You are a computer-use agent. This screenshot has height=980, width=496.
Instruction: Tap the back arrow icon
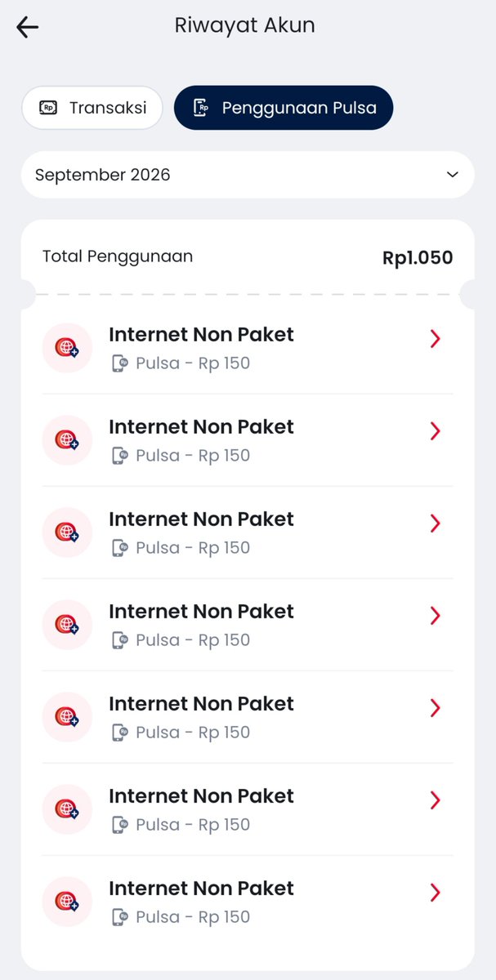tap(27, 27)
